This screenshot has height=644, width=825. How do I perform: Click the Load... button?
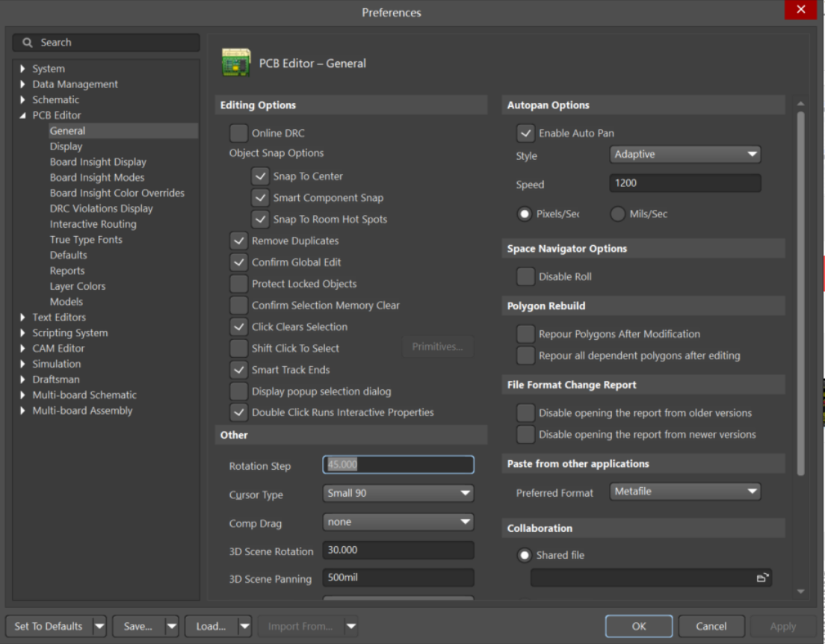pyautogui.click(x=211, y=627)
